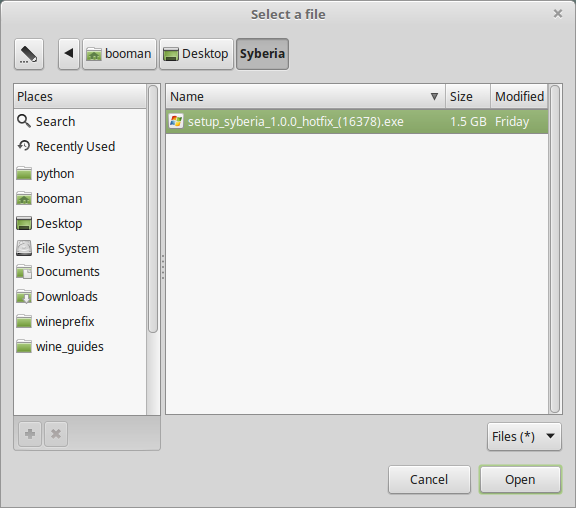Select Syberia in the path bar
The width and height of the screenshot is (576, 508).
[x=262, y=54]
